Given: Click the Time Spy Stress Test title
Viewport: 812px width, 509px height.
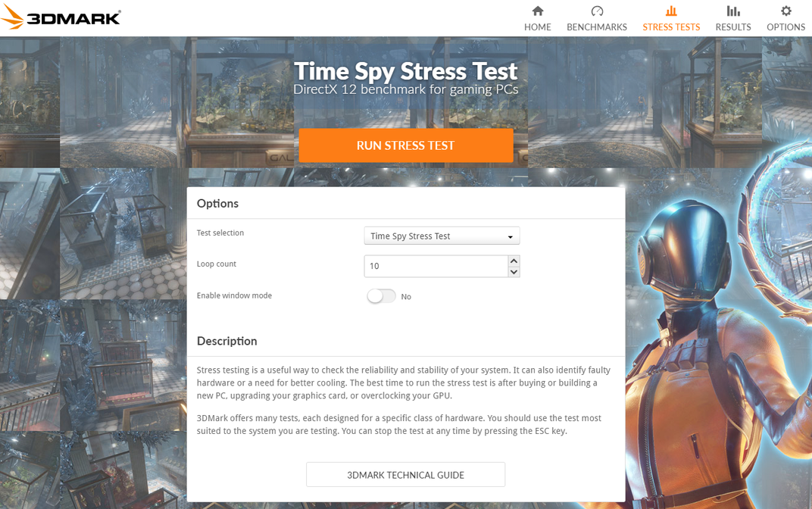Looking at the screenshot, I should coord(405,71).
